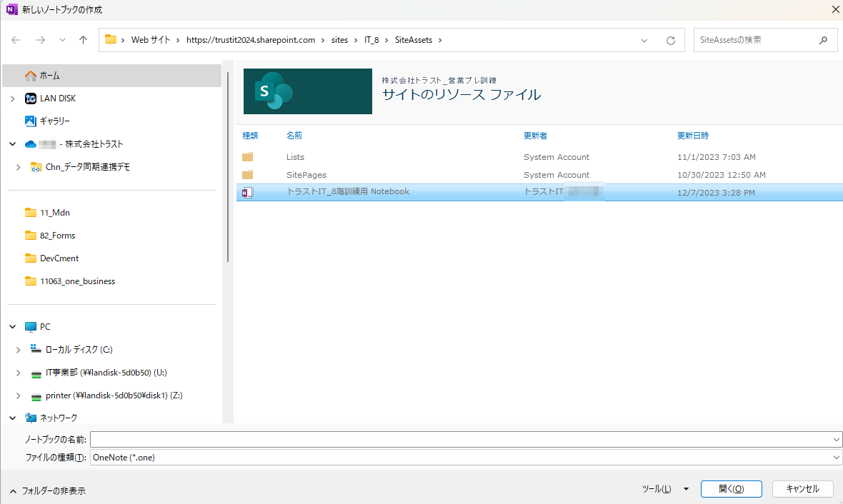Image resolution: width=843 pixels, height=504 pixels.
Task: Select Gallery in navigation pane
Action: (54, 121)
